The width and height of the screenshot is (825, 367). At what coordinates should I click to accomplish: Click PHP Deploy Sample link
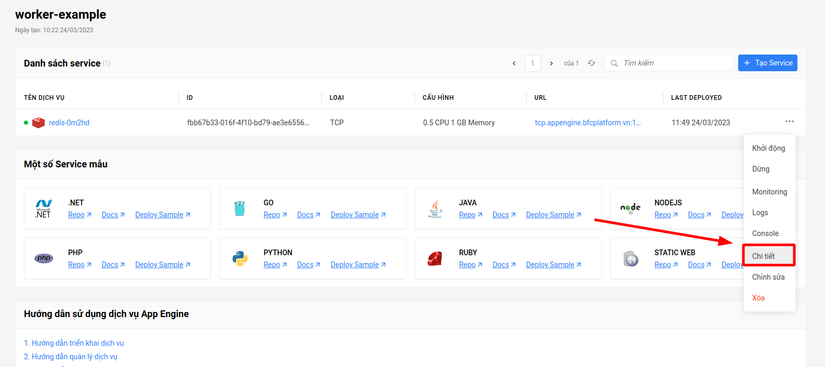(163, 264)
